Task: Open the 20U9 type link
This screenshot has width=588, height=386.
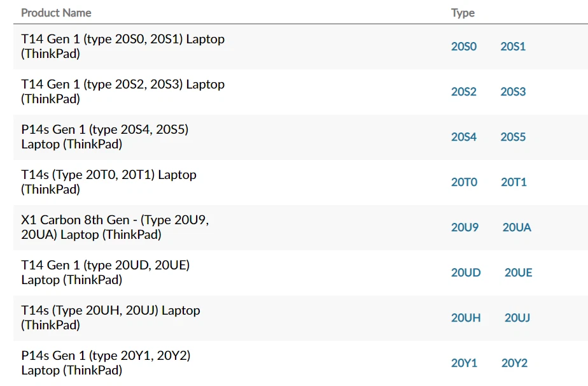Action: [465, 227]
